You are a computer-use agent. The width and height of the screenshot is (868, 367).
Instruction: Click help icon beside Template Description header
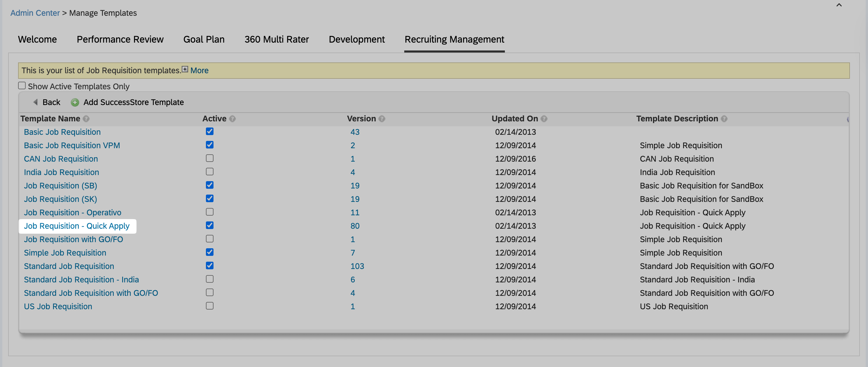(724, 119)
